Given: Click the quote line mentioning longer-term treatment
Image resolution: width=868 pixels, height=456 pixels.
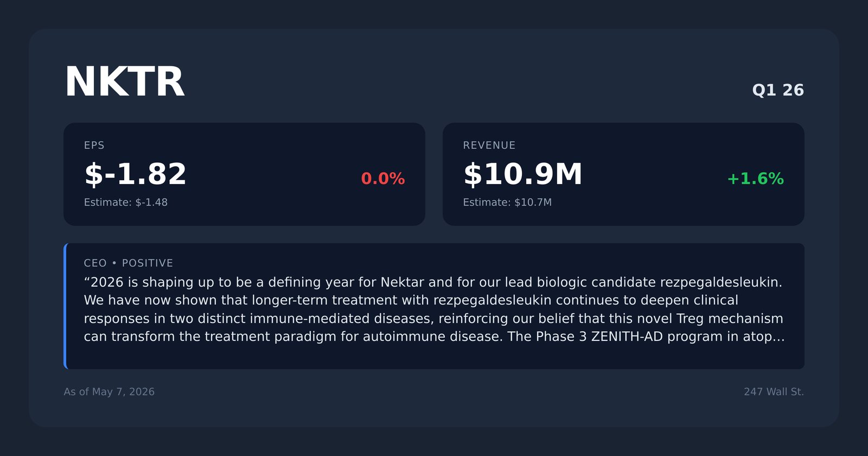Looking at the screenshot, I should 411,300.
